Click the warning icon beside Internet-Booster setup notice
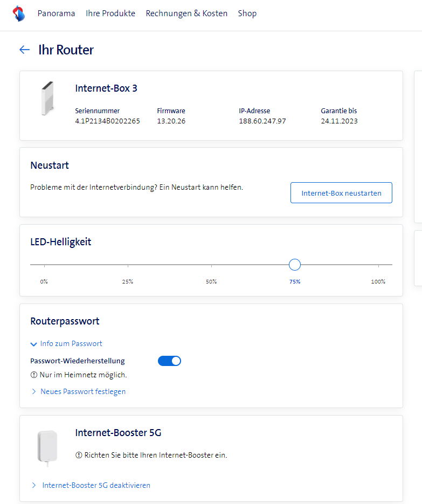Screen dimensions: 422x504 pyautogui.click(x=79, y=455)
